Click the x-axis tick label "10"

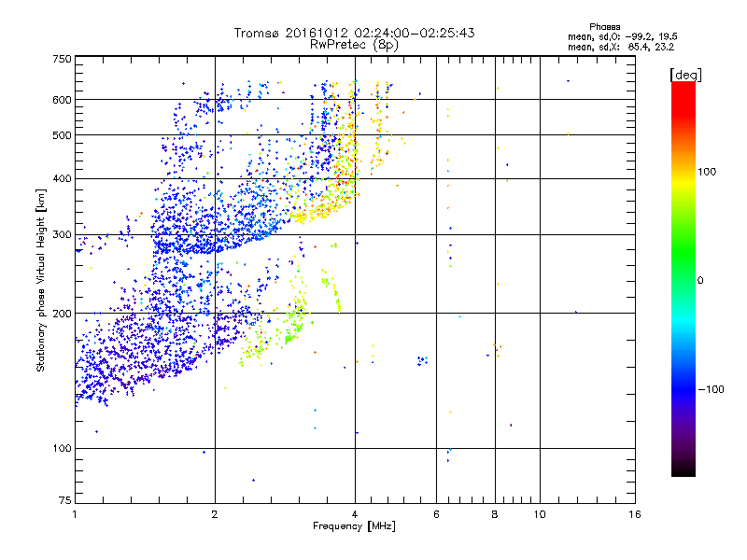(x=540, y=514)
